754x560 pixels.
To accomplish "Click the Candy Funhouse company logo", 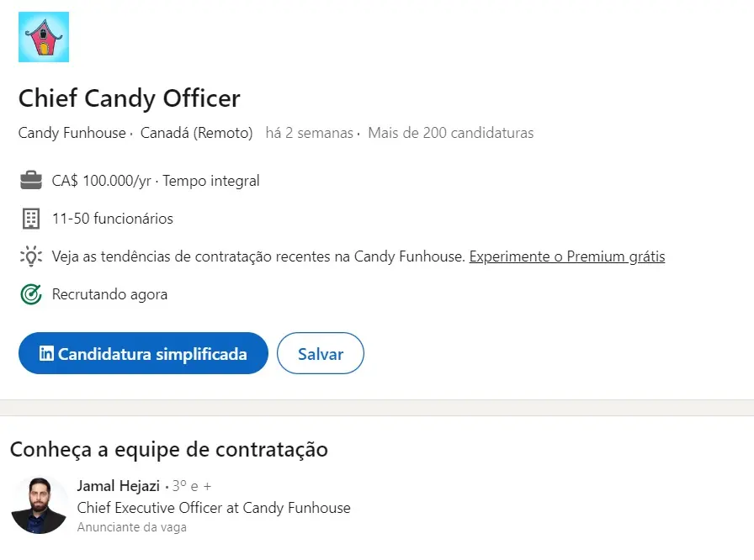I will pos(42,37).
